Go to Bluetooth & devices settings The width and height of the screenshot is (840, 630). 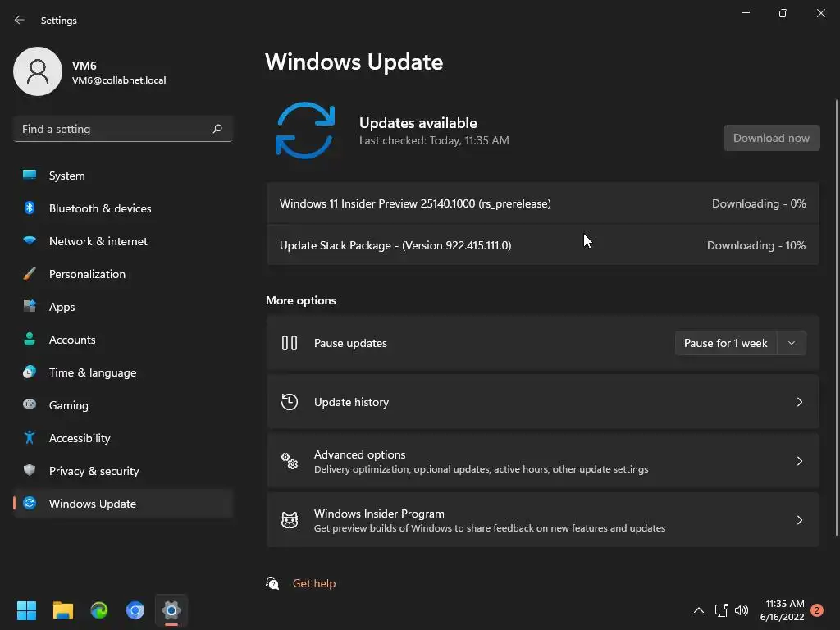123,208
